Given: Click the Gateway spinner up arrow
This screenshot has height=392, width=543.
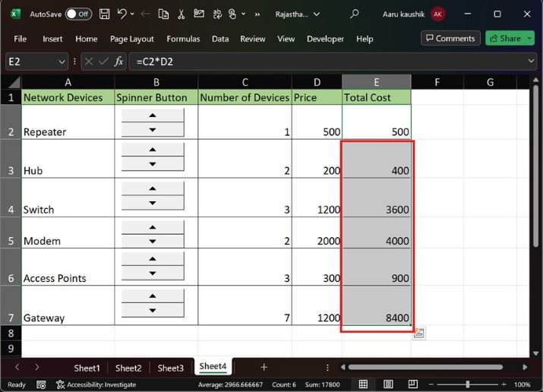Looking at the screenshot, I should pos(153,296).
